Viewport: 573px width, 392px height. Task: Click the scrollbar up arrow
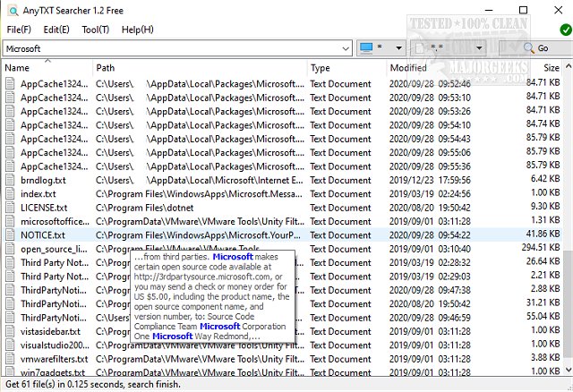(x=569, y=66)
